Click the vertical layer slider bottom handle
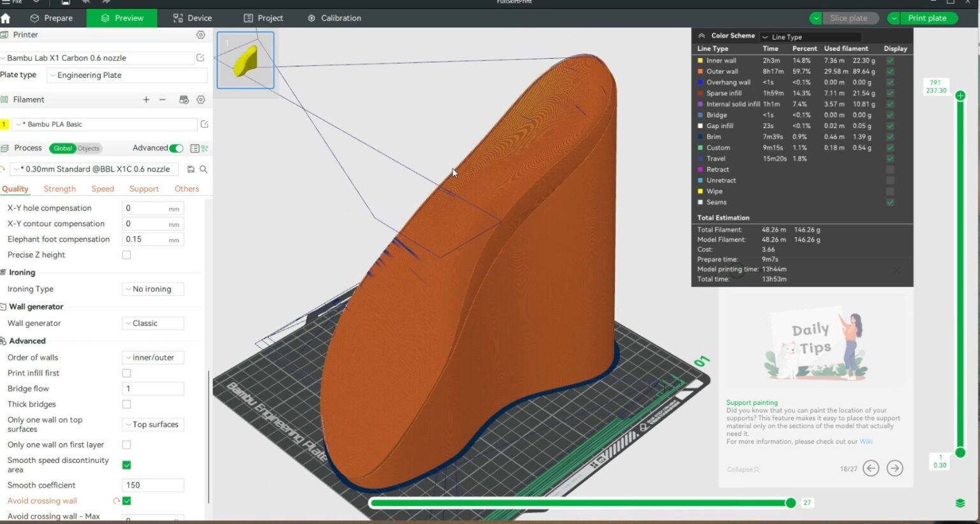980x524 pixels. 960,453
